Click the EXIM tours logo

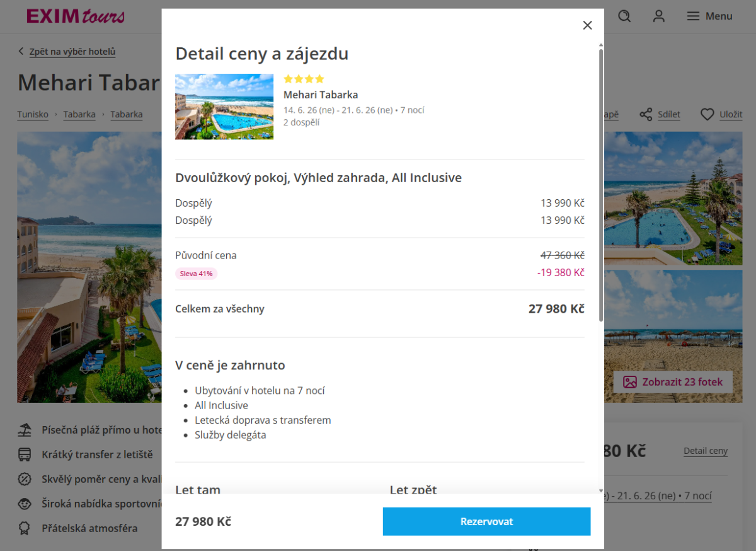pyautogui.click(x=76, y=16)
